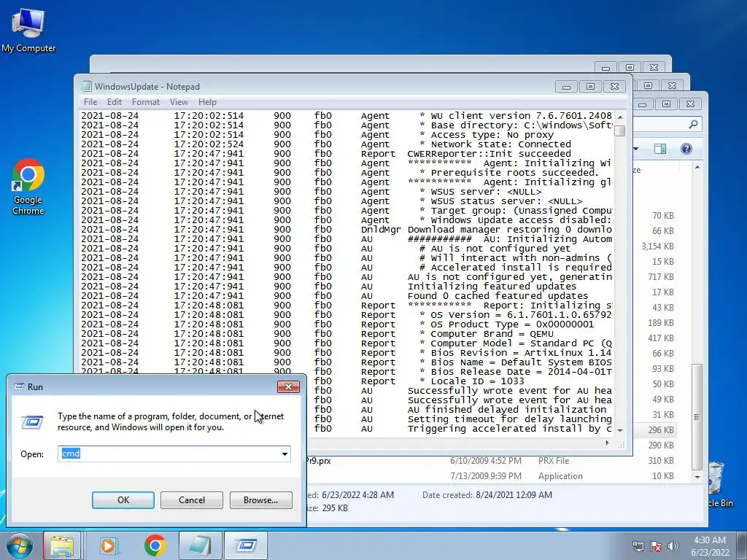This screenshot has width=747, height=560.
Task: Open Notepad Format menu
Action: pyautogui.click(x=146, y=102)
